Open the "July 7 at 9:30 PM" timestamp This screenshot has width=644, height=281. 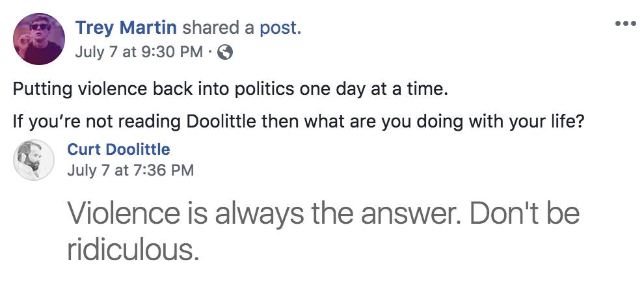pos(139,53)
